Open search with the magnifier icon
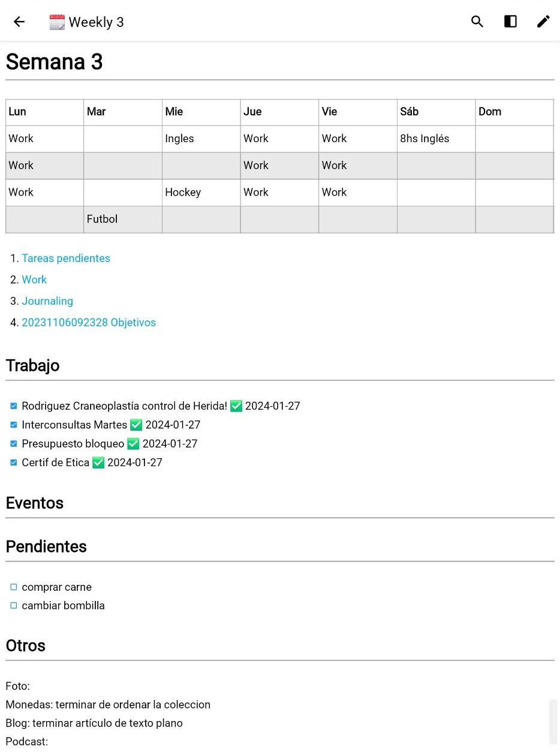This screenshot has height=754, width=560. pos(477,22)
